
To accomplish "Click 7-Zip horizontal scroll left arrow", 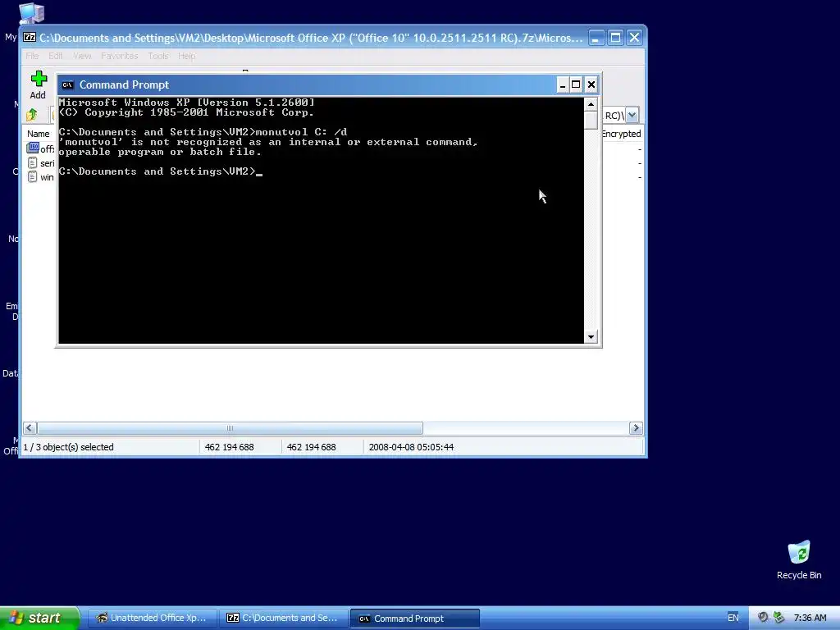I will click(30, 428).
